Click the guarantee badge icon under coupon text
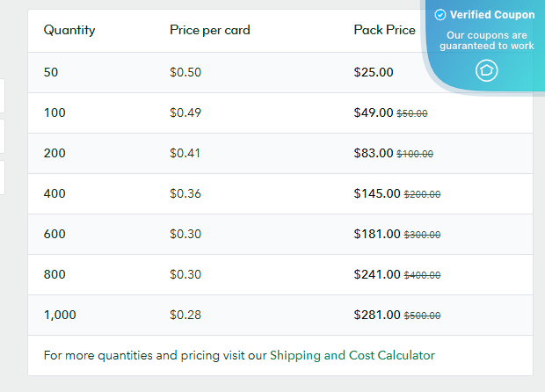The image size is (545, 392). coord(486,71)
